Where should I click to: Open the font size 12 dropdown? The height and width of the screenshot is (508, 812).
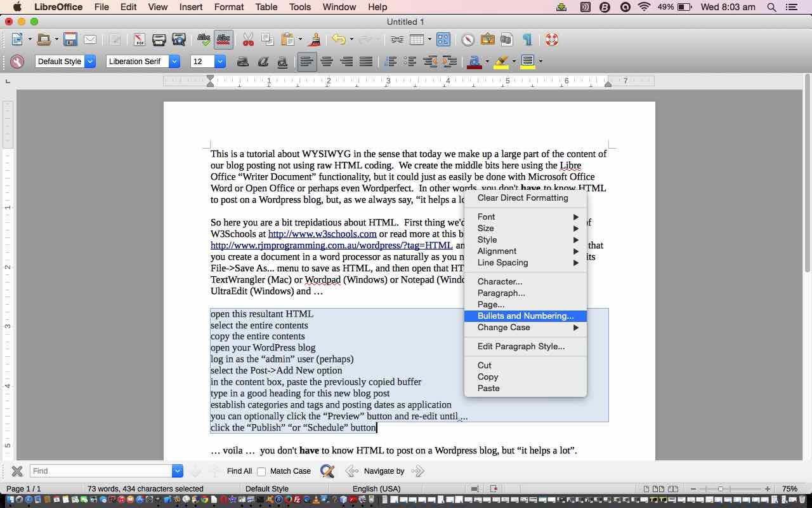click(220, 62)
